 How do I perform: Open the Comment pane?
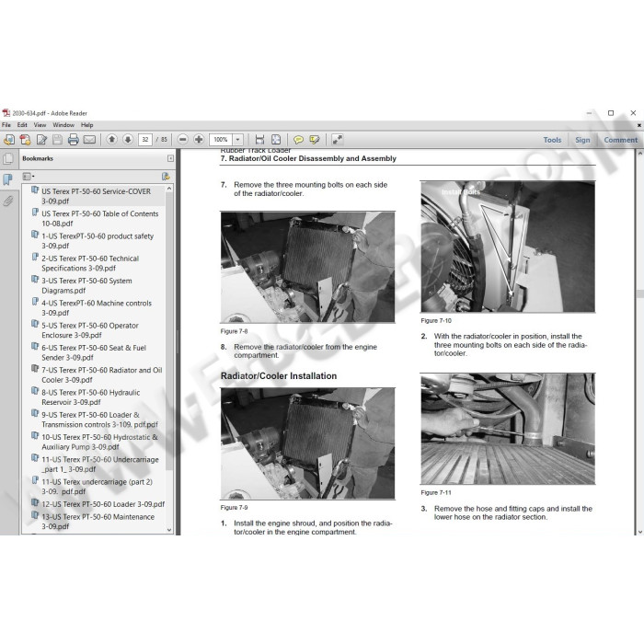[620, 140]
